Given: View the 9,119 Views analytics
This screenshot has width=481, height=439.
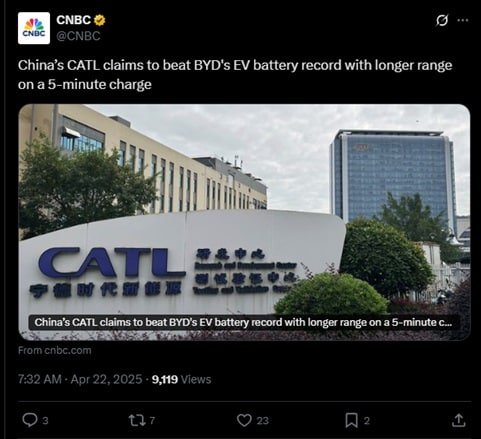Looking at the screenshot, I should click(x=182, y=379).
